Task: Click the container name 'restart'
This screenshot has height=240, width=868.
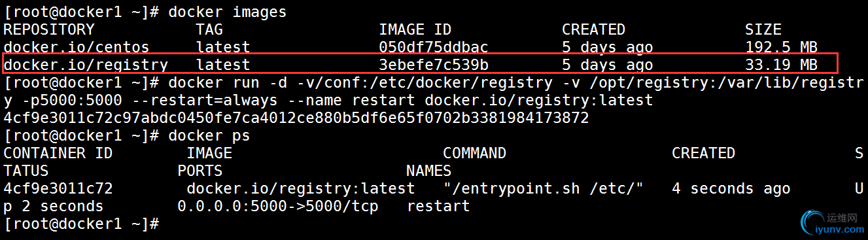Action: click(438, 206)
